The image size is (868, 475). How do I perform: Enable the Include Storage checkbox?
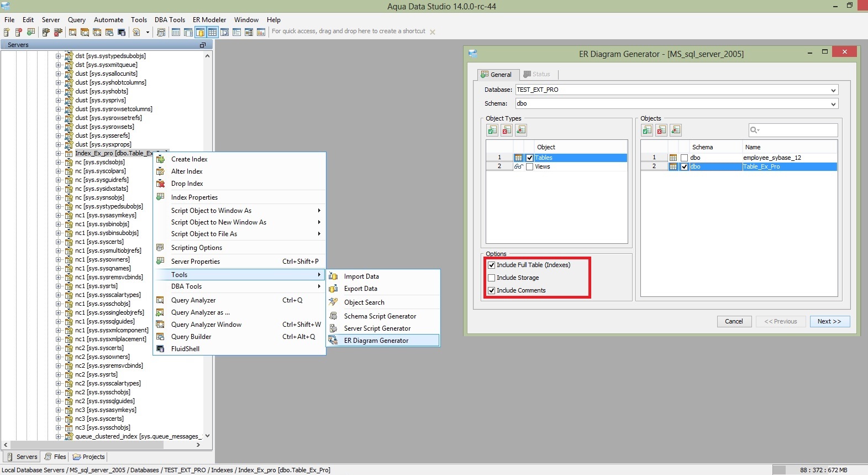tap(492, 278)
